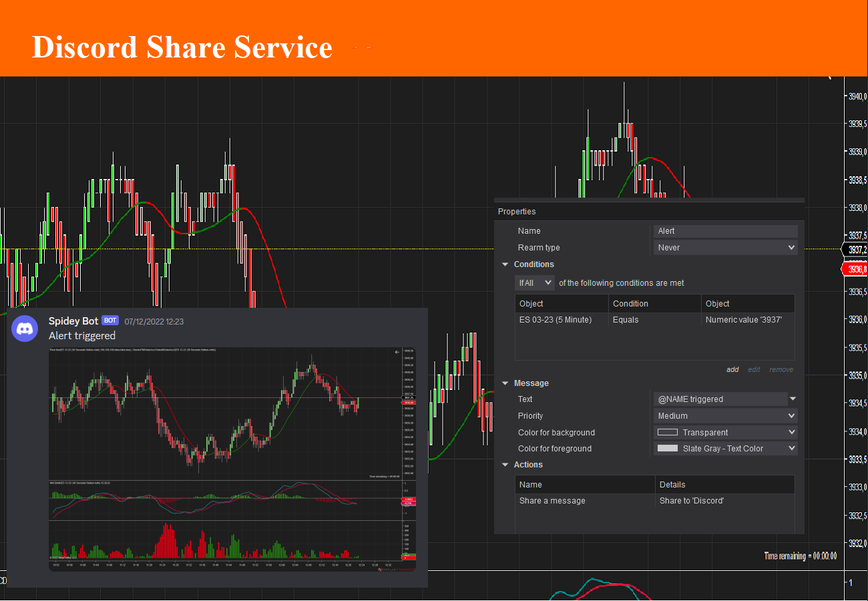Open the shared chart image in Discord message
868x601 pixels.
point(232,459)
